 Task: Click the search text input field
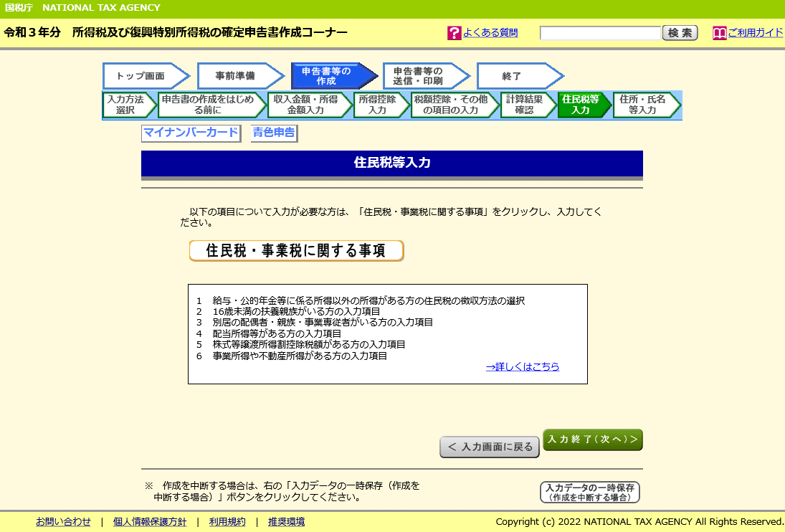601,32
